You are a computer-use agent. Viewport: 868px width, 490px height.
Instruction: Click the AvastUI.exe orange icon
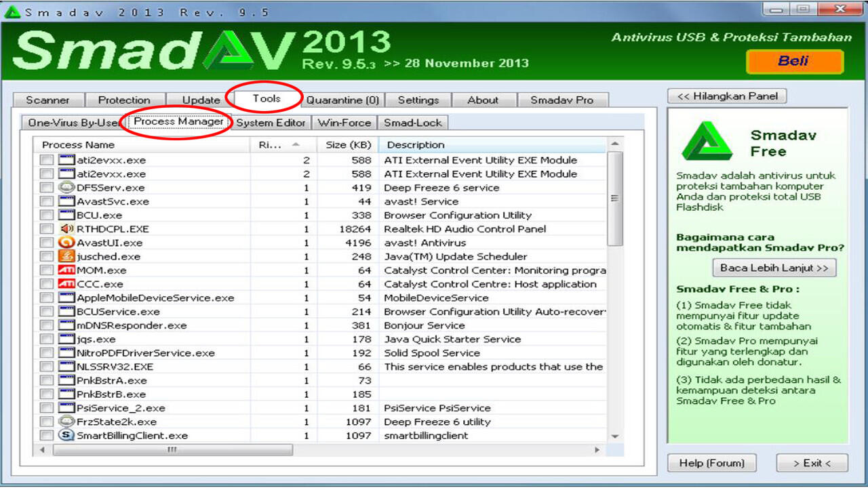66,243
